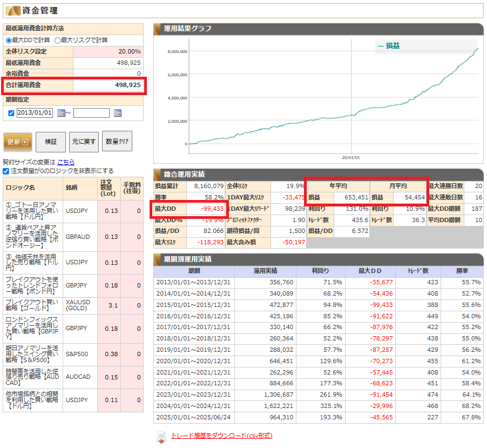
Task: Open the こちら contract size link
Action: (66, 162)
